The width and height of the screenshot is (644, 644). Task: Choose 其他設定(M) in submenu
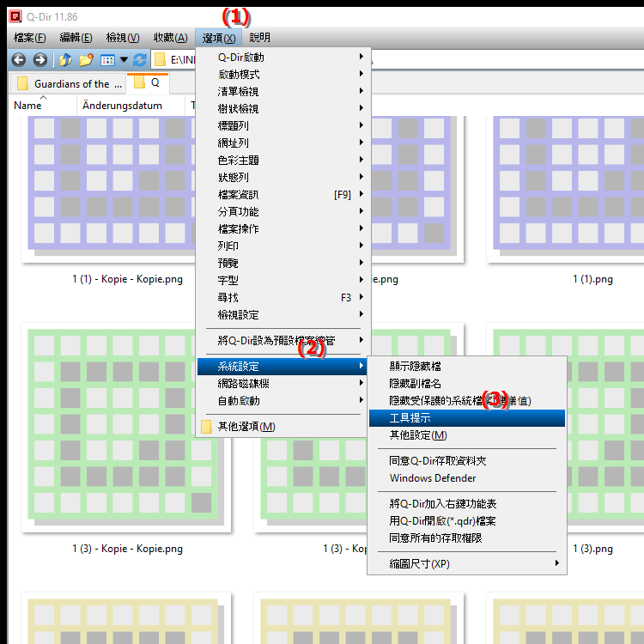[x=467, y=435]
